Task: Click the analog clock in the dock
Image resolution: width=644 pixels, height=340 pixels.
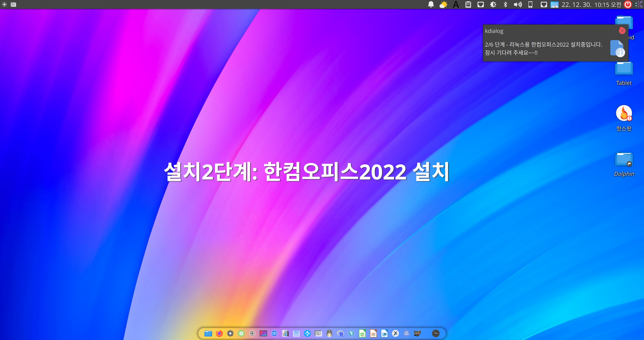Action: click(436, 333)
